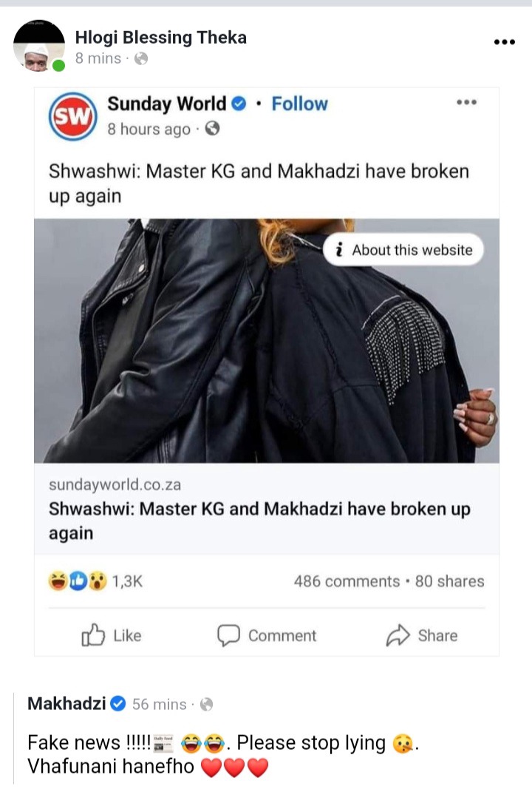The width and height of the screenshot is (532, 789).
Task: Open the 486 comments list
Action: [x=347, y=581]
